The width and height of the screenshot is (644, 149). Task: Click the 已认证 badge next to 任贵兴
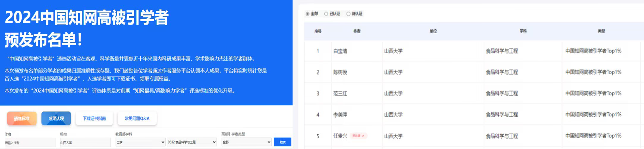[358, 136]
